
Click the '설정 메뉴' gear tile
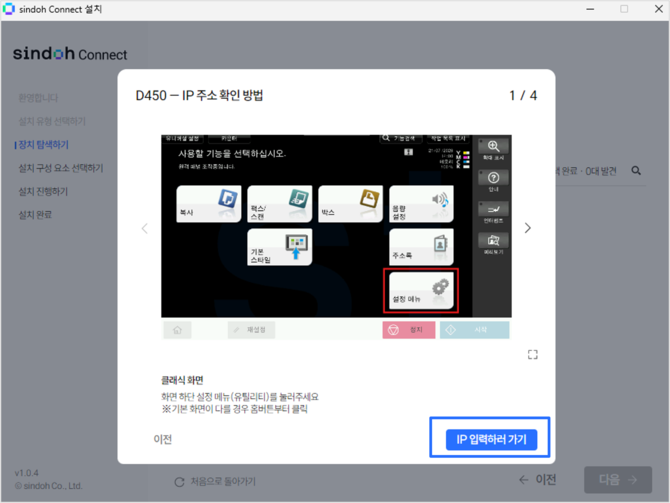click(x=421, y=291)
